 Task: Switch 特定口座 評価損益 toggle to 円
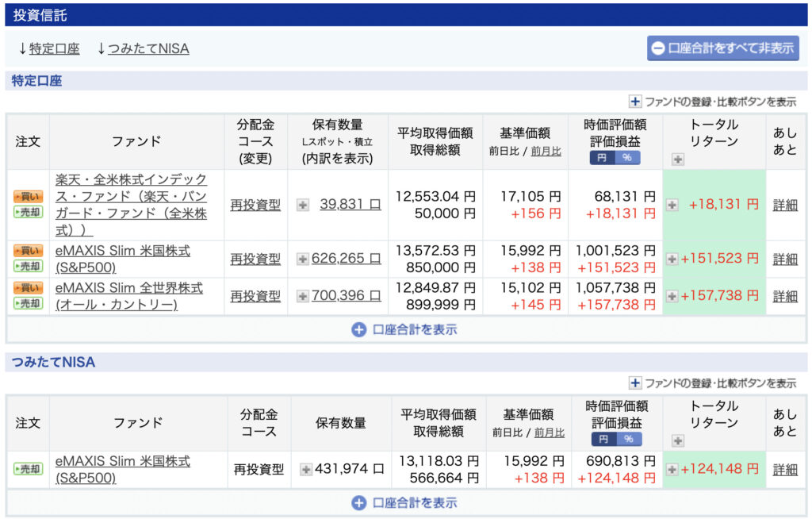[x=603, y=158]
